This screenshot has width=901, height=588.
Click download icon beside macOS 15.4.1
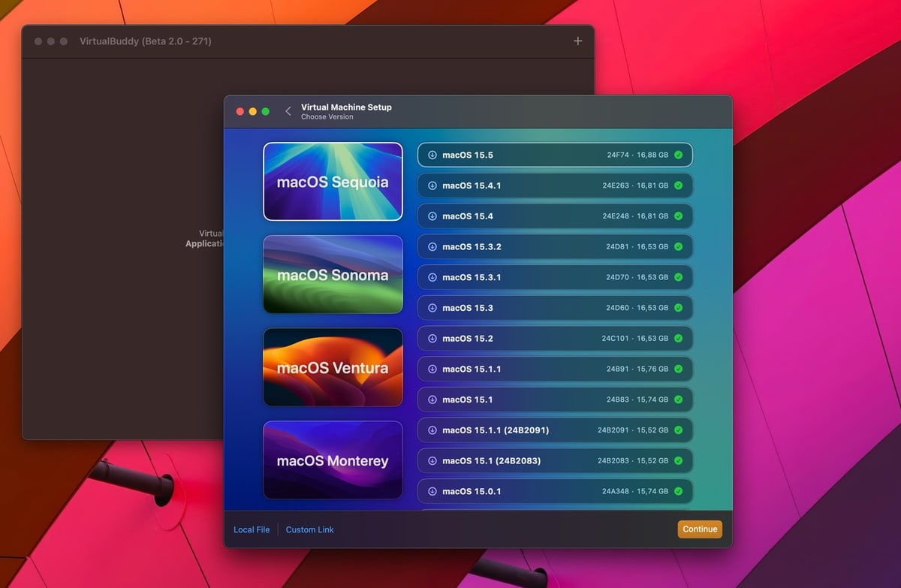(432, 185)
